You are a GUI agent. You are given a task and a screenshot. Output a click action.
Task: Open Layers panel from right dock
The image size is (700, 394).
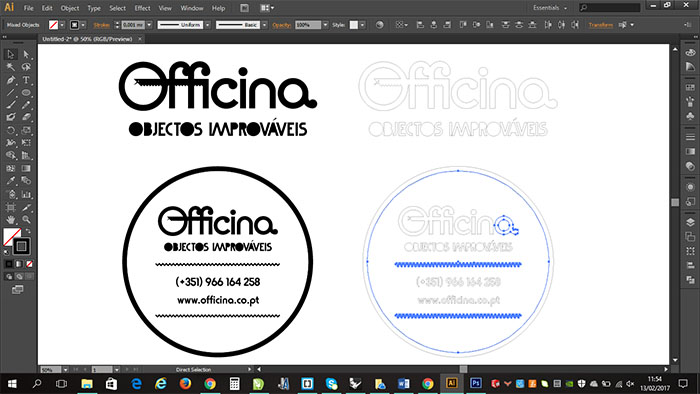click(x=690, y=222)
